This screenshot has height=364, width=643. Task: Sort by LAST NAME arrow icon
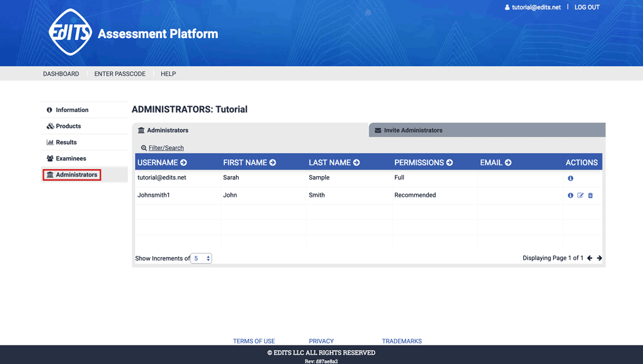(x=356, y=163)
